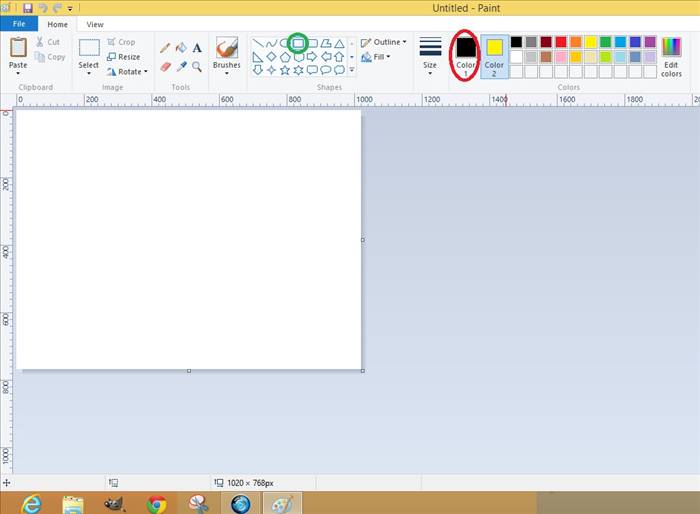Select the Eraser tool
This screenshot has height=514, width=700.
tap(165, 67)
